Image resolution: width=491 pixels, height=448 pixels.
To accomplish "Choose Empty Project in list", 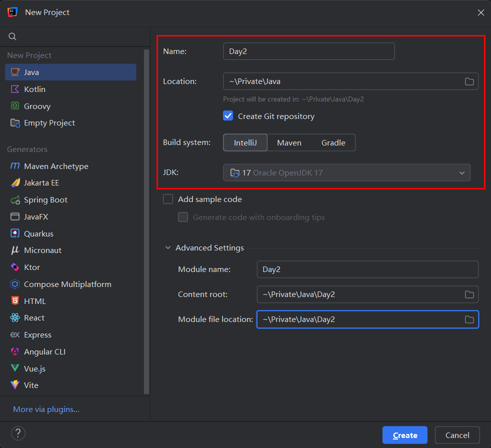I will 71,122.
